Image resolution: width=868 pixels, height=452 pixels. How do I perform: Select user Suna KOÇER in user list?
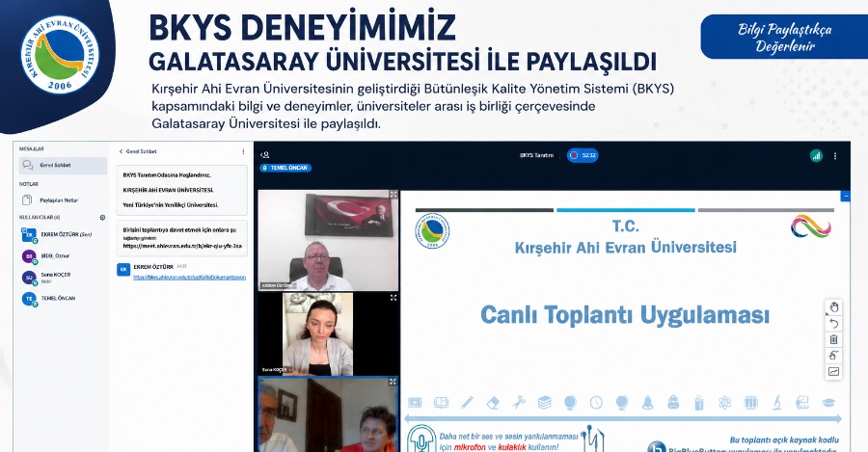63,278
